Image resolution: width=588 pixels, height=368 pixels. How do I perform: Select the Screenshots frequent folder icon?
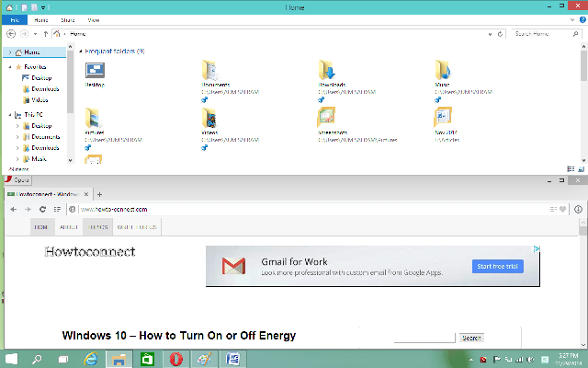326,117
